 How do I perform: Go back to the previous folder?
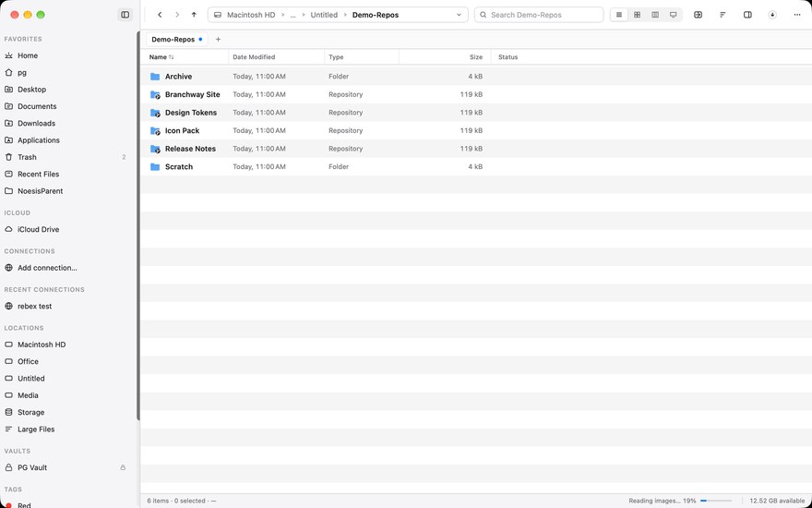160,15
